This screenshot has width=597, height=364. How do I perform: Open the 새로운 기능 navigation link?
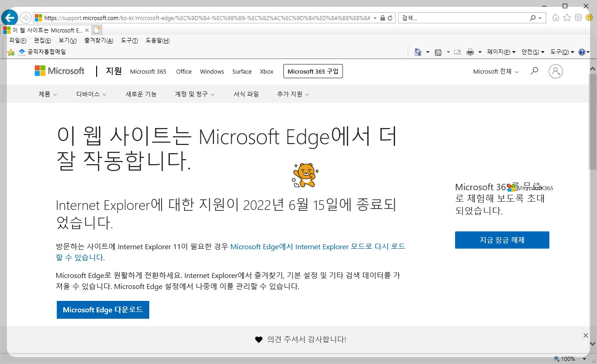[x=141, y=94]
